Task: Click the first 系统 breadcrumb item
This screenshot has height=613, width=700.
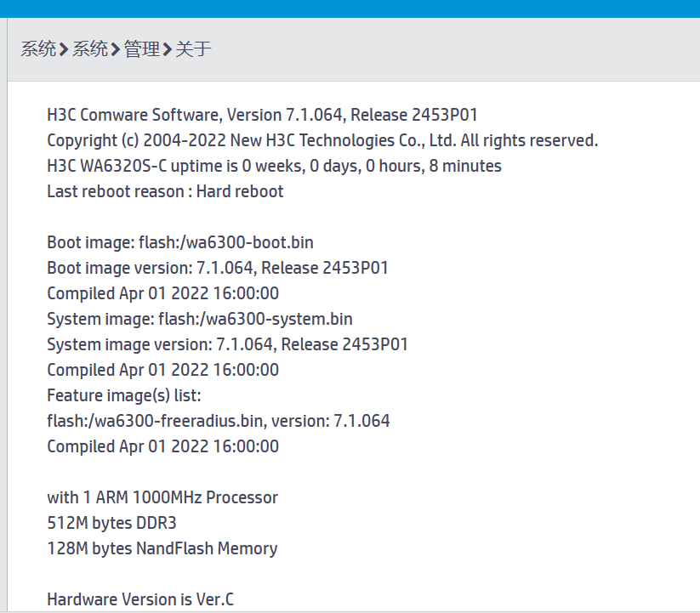Action: pyautogui.click(x=38, y=49)
